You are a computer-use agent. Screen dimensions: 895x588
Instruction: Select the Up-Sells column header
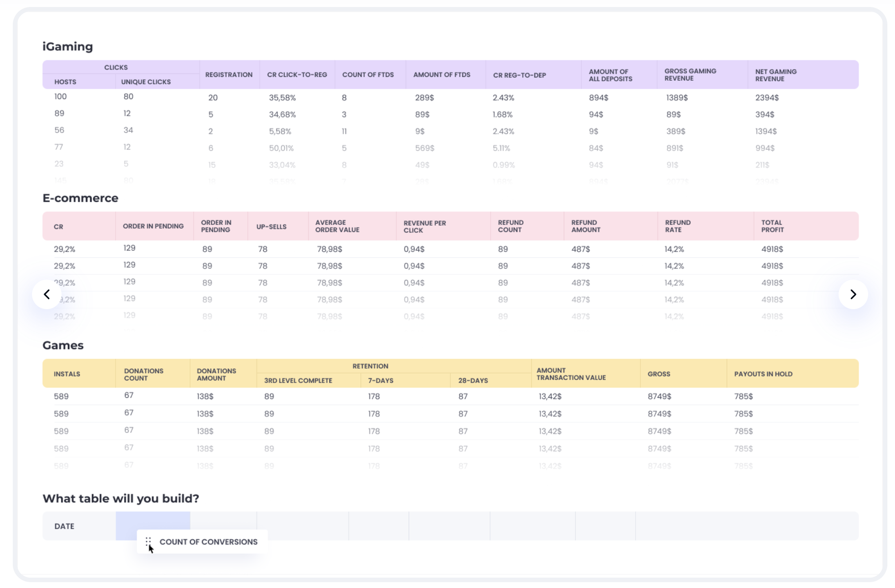coord(271,227)
